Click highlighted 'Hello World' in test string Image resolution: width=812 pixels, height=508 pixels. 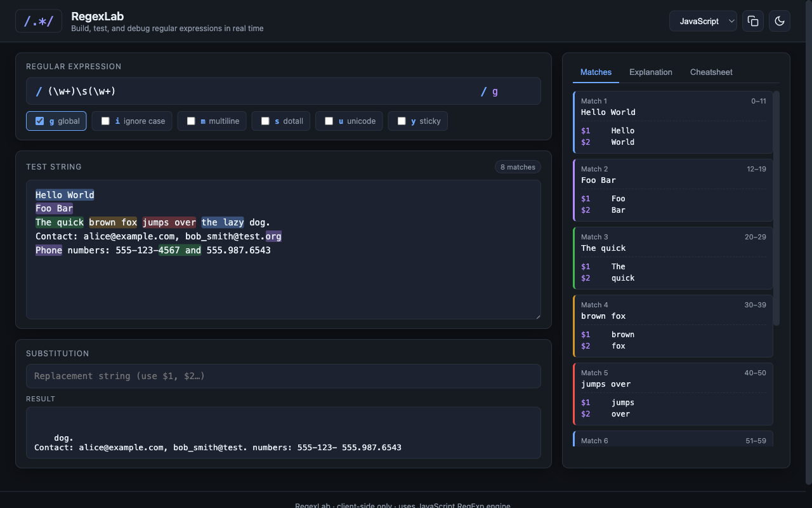pyautogui.click(x=65, y=195)
